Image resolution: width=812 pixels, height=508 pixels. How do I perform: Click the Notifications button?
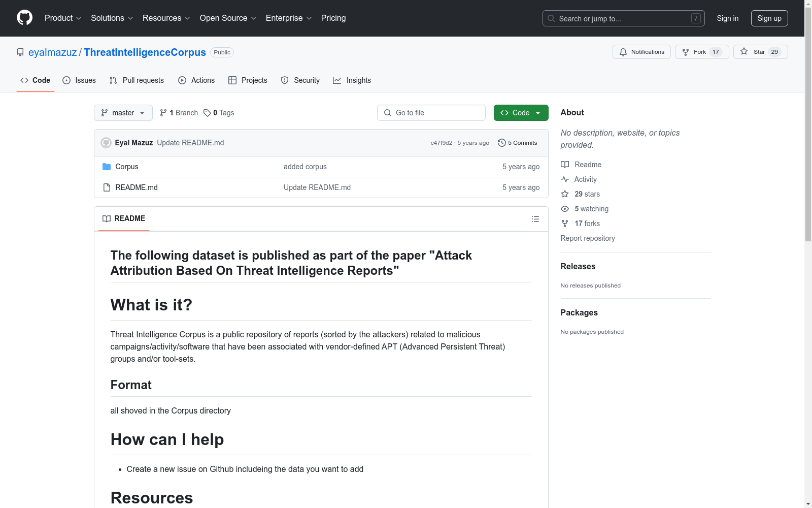[x=642, y=52]
